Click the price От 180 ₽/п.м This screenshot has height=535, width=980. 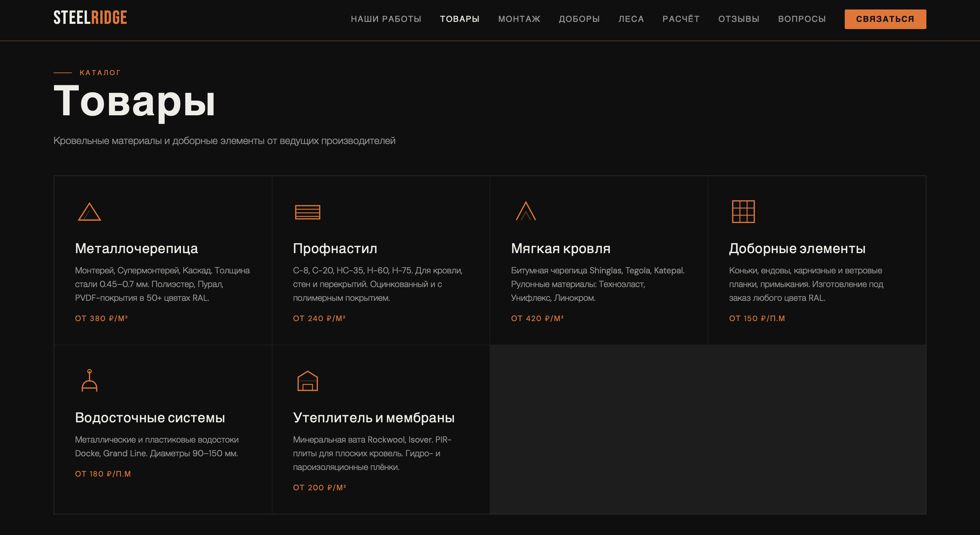pyautogui.click(x=103, y=474)
